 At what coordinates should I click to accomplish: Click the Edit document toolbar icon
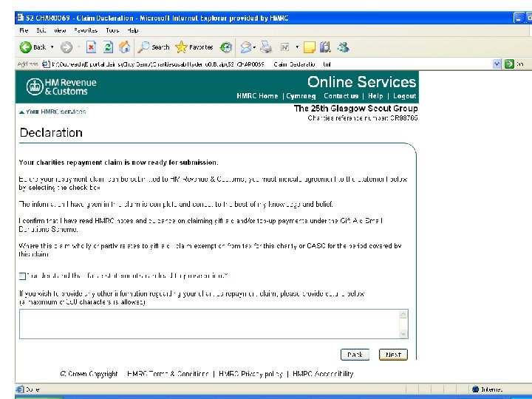[285, 47]
